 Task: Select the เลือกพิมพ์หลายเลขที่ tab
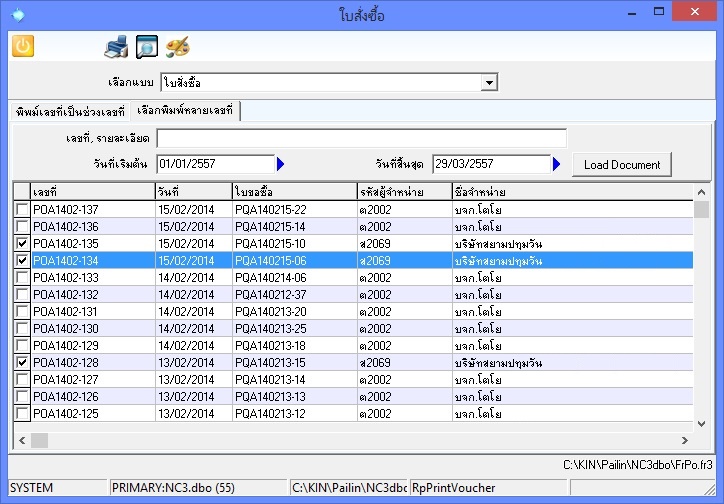coord(185,109)
